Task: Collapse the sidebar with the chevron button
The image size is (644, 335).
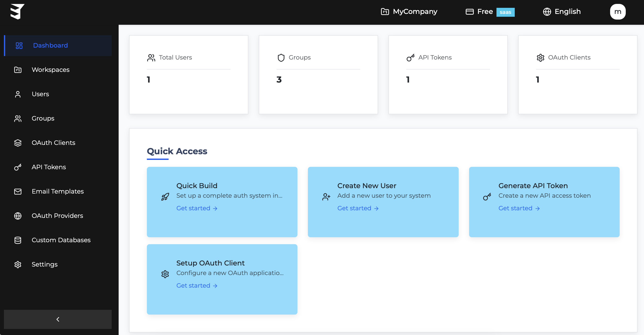Action: click(58, 319)
